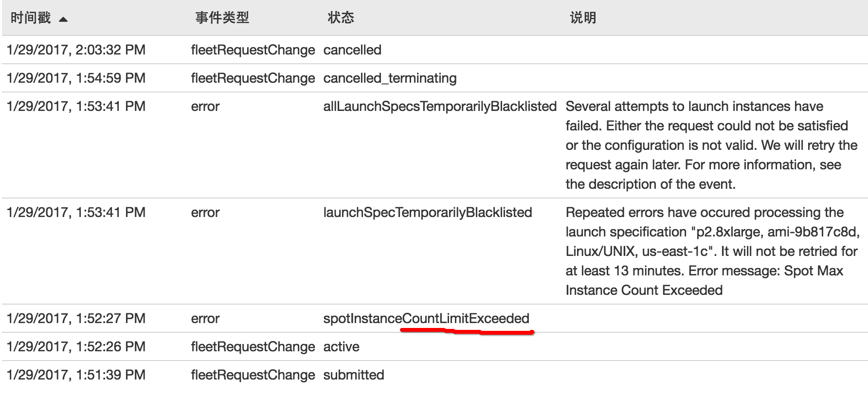The height and width of the screenshot is (398, 868).
Task: Select the active status cell
Action: 341,347
